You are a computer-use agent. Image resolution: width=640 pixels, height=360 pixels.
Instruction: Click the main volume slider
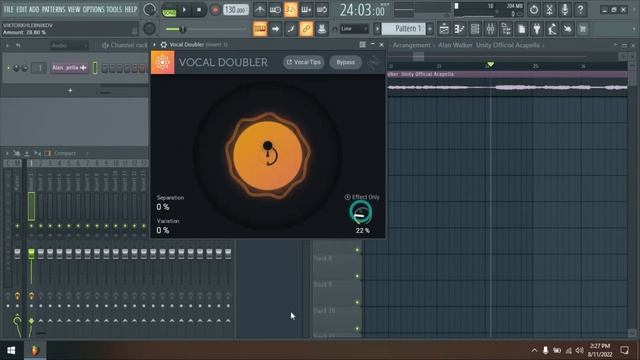(x=205, y=29)
